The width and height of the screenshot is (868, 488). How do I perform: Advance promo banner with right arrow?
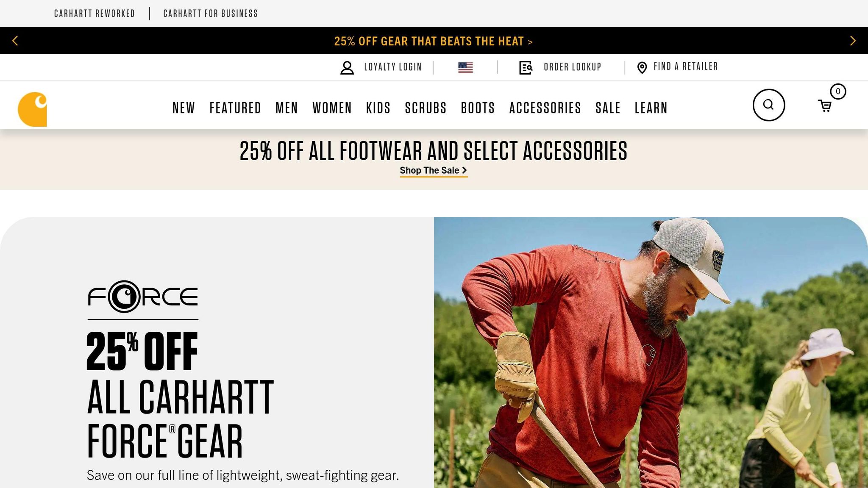(x=853, y=41)
